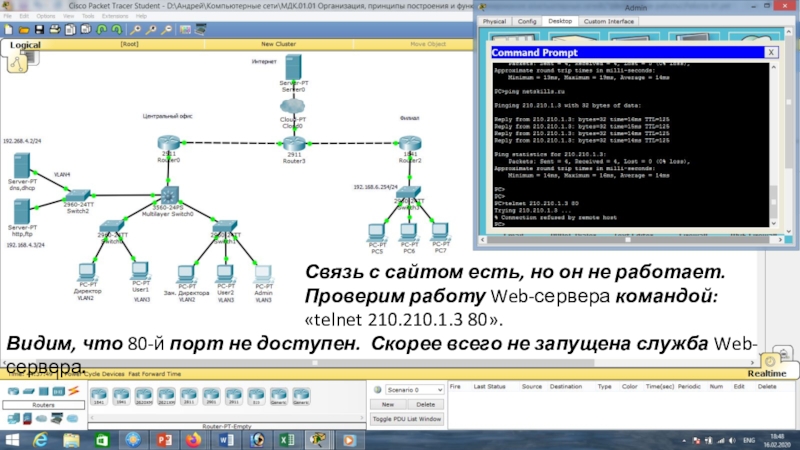The image size is (800, 450).
Task: Switch to the Logical workspace tab
Action: (25, 45)
